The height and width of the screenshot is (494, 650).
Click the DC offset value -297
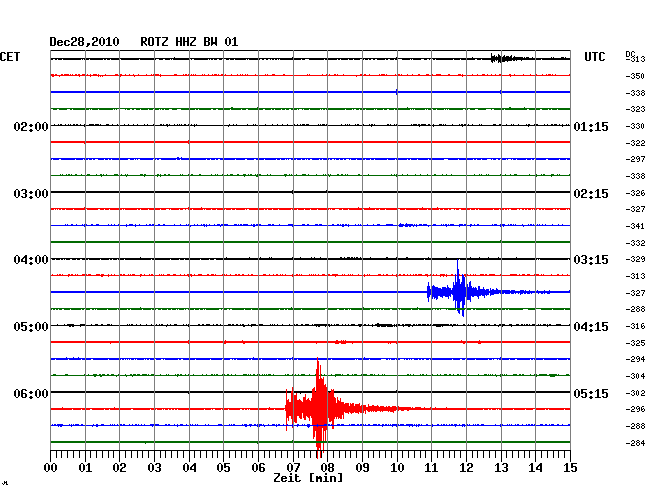635,159
